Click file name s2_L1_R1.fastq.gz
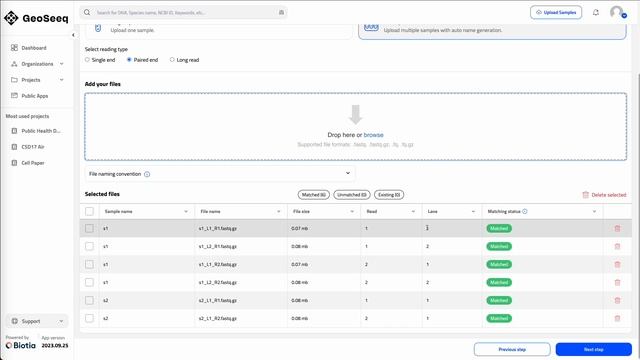Viewport: 640px width, 360px height. tap(218, 300)
